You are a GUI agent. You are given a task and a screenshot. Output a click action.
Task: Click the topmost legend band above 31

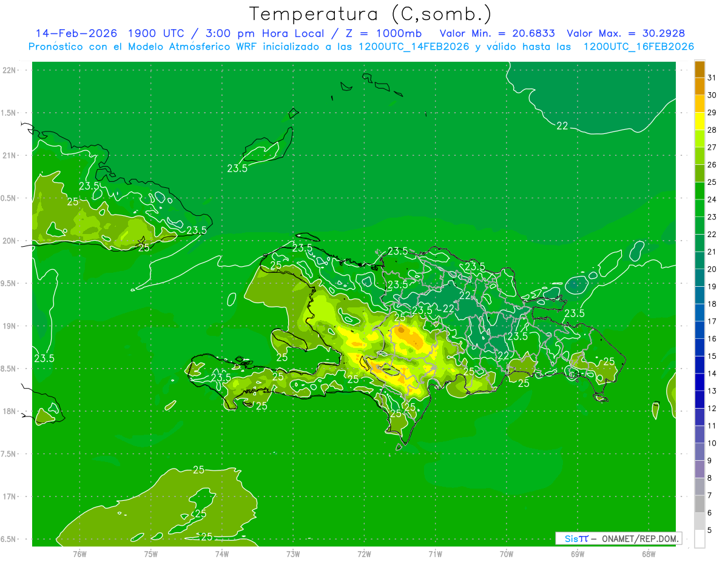click(699, 70)
